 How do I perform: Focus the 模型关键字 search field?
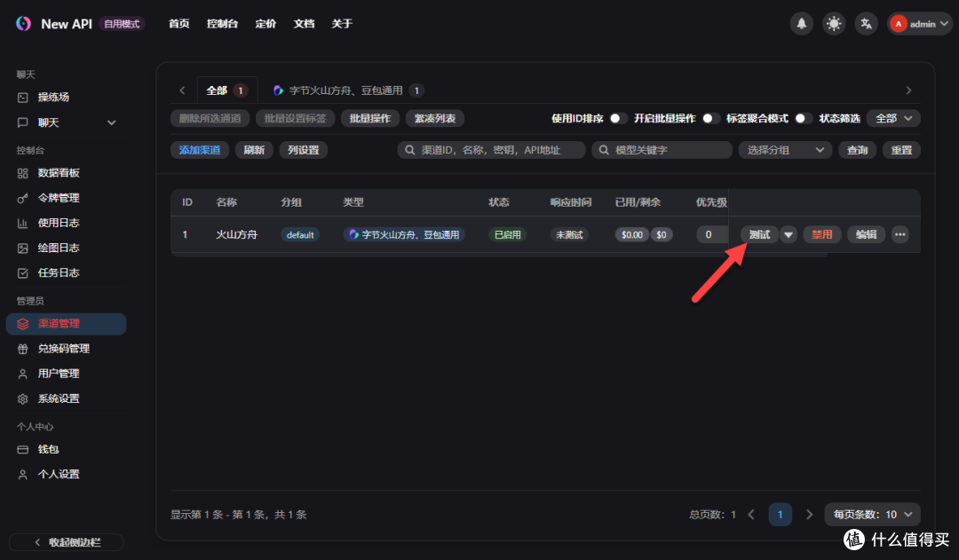click(x=662, y=150)
